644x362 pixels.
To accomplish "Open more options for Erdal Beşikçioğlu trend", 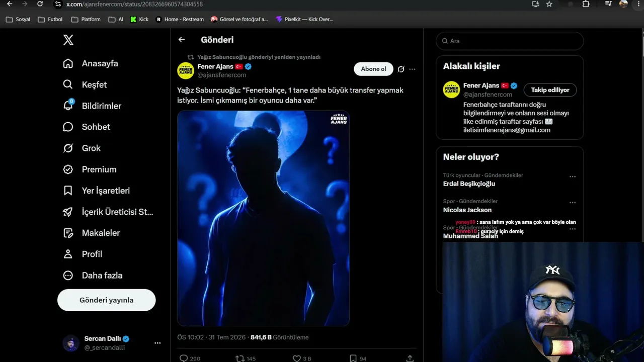I will point(573,176).
